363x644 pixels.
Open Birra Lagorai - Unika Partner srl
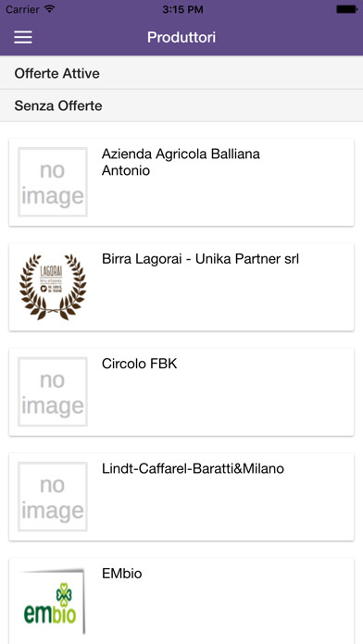pyautogui.click(x=200, y=259)
